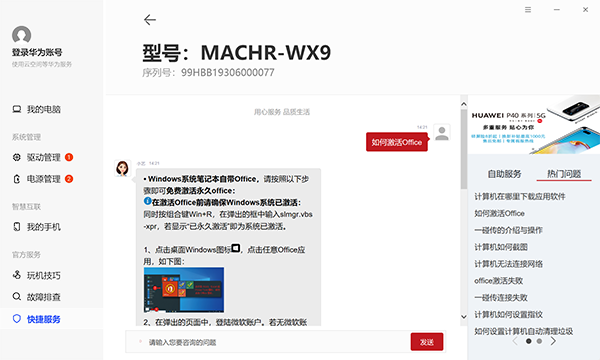Open question office激活失败

(x=499, y=281)
